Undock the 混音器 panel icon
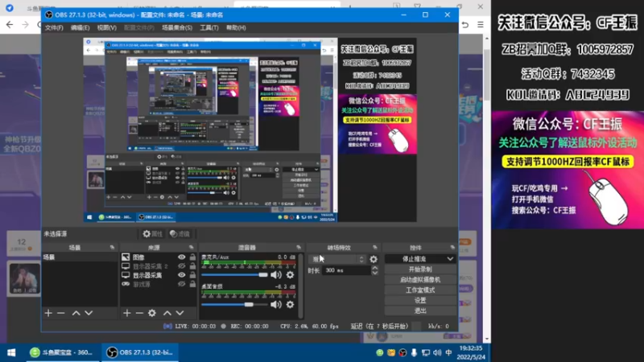Screen dimensions: 644x362 299,248
